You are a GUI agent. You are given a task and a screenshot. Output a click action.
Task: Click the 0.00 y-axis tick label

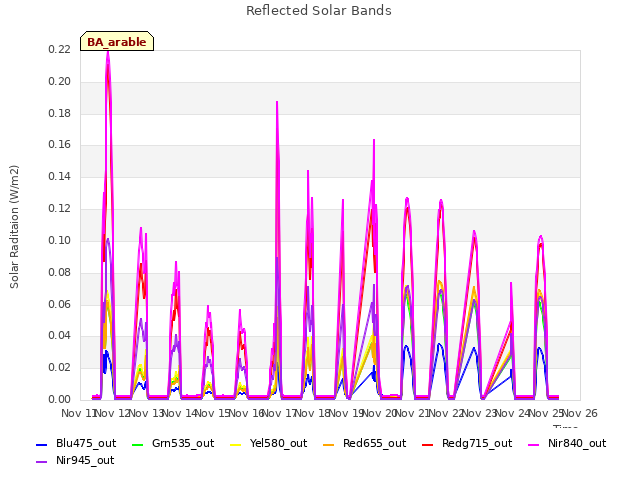[60, 399]
